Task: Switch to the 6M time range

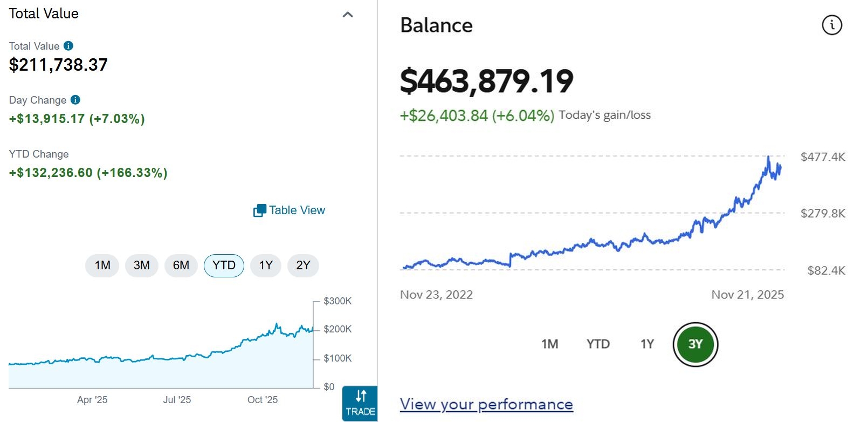Action: [181, 266]
